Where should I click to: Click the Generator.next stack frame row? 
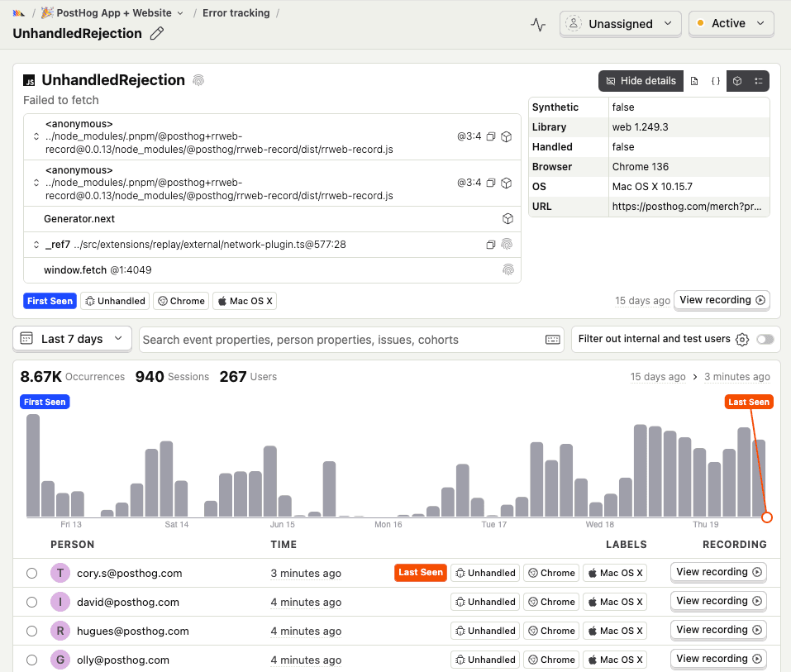tap(273, 219)
